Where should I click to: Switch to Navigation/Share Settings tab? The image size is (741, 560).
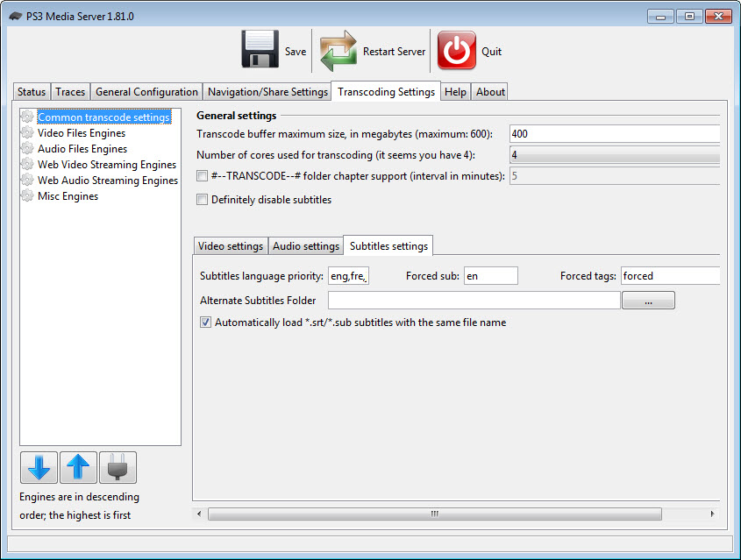267,92
